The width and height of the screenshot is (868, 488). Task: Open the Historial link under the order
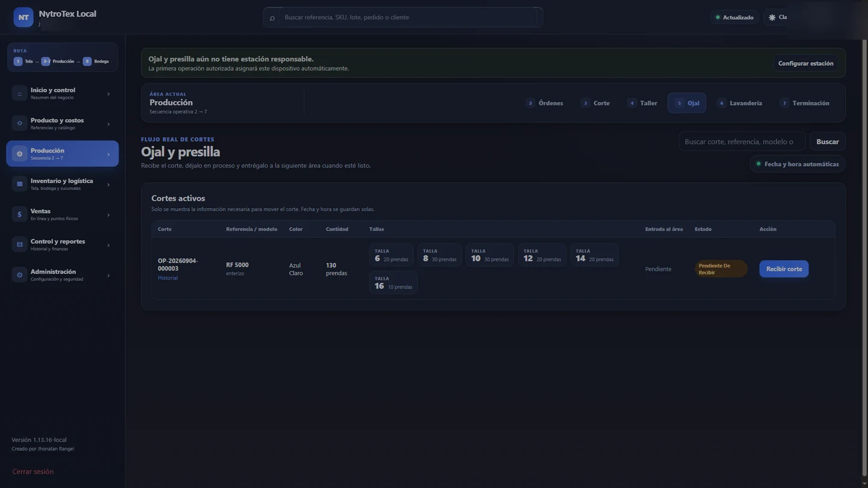pyautogui.click(x=168, y=278)
